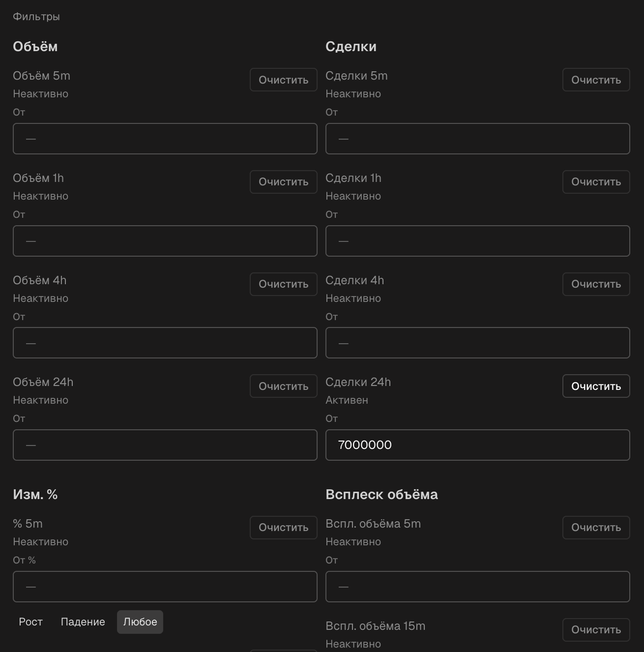
Task: Click the % 5m label
Action: point(28,524)
